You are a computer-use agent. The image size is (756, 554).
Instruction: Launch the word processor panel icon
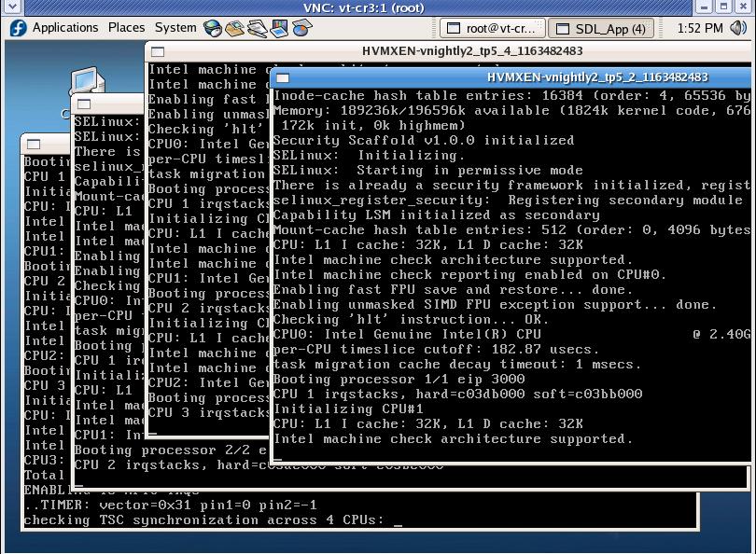257,29
